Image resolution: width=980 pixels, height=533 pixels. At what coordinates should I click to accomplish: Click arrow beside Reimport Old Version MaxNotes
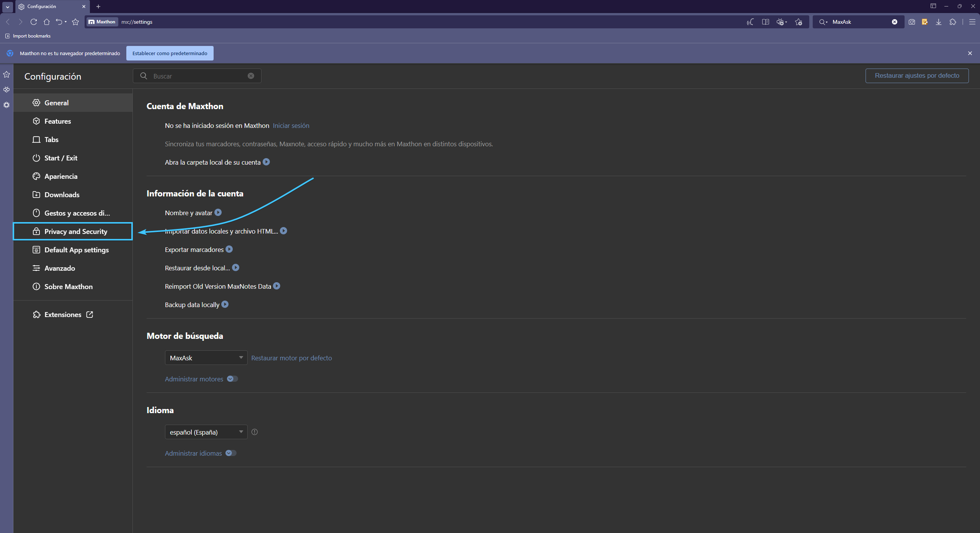coord(277,286)
